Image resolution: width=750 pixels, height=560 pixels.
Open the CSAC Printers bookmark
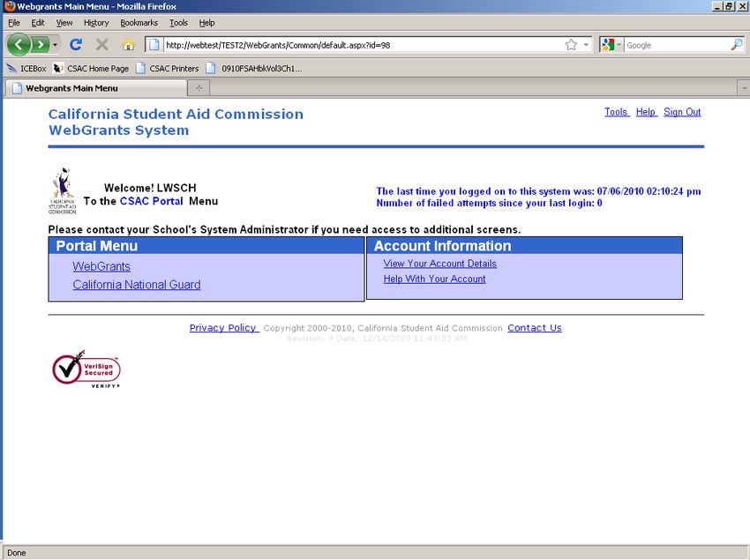click(x=168, y=69)
